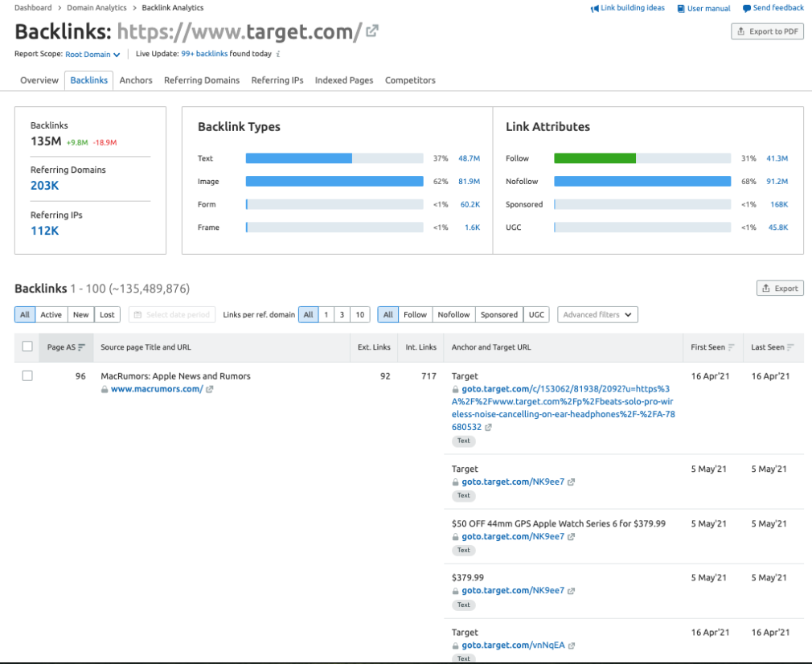Open the 48.7M text backlinks value

point(470,158)
